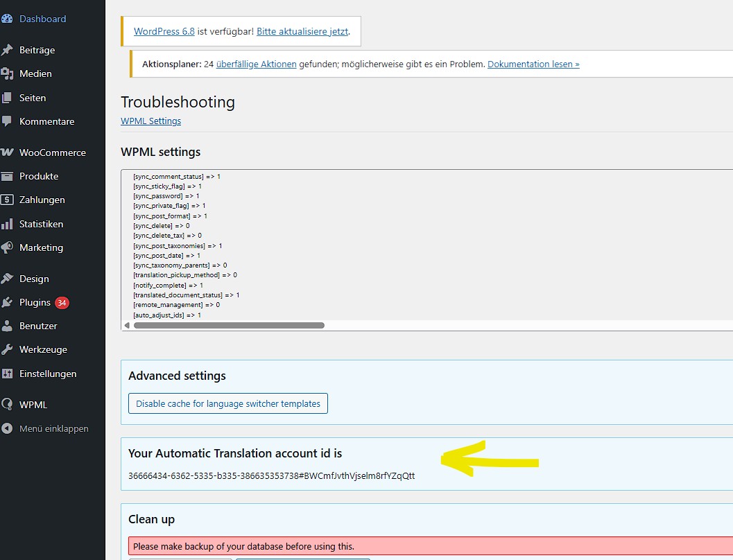Click the [translated_document_status] => 1 line

pyautogui.click(x=186, y=295)
